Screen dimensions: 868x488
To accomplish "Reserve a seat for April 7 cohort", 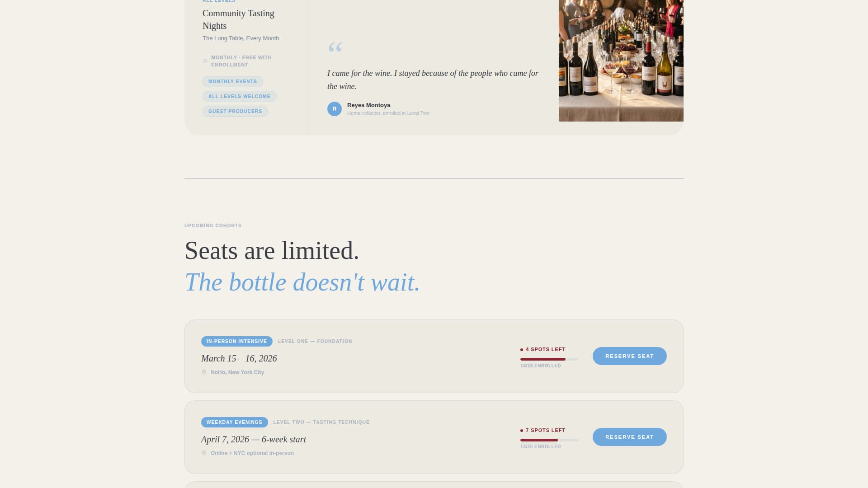I will 629,437.
